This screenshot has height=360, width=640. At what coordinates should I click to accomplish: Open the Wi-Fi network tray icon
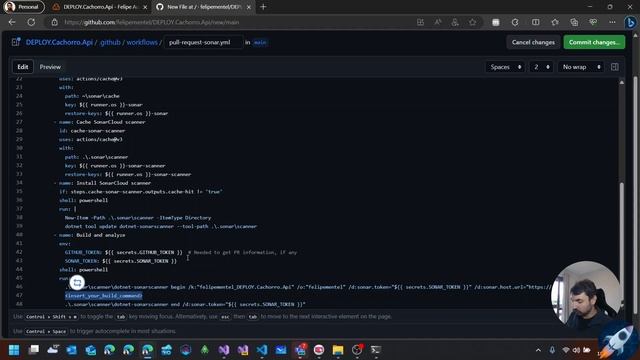[x=566, y=350]
